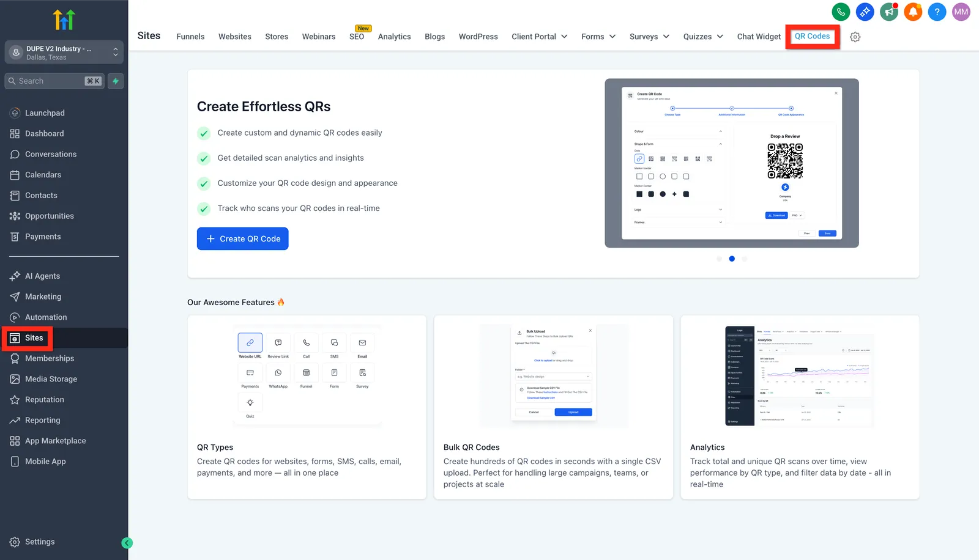Screen dimensions: 979x560
Task: Open the Bulk QR Codes feature thumbnail
Action: point(553,375)
